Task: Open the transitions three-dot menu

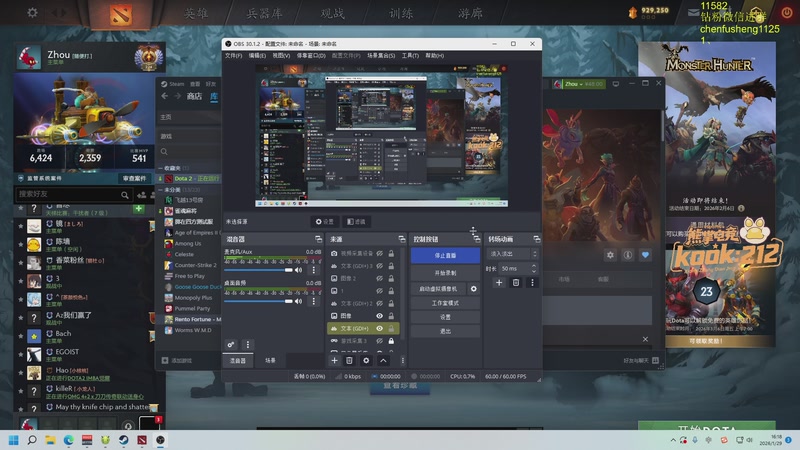Action: 532,282
